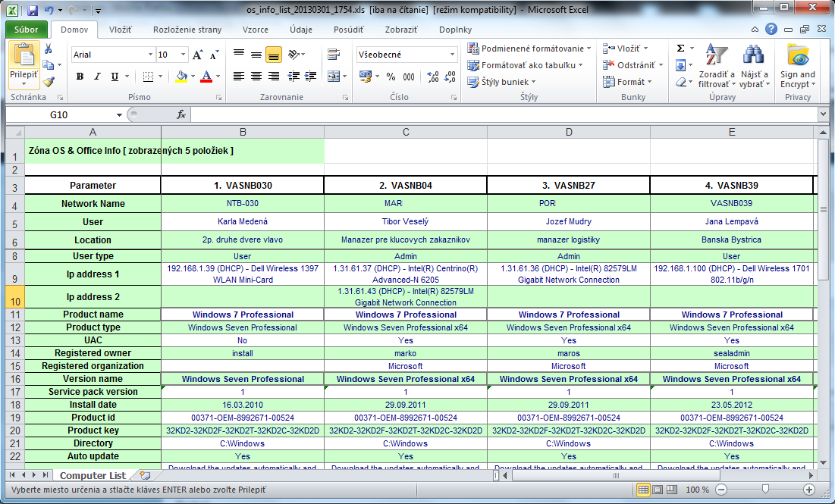Click zoom out minus button

point(721,490)
